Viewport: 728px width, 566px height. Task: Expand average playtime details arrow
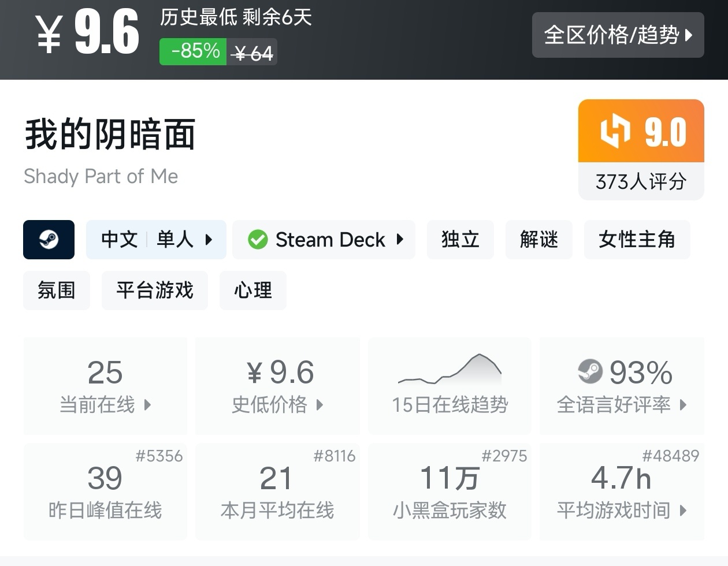point(684,511)
